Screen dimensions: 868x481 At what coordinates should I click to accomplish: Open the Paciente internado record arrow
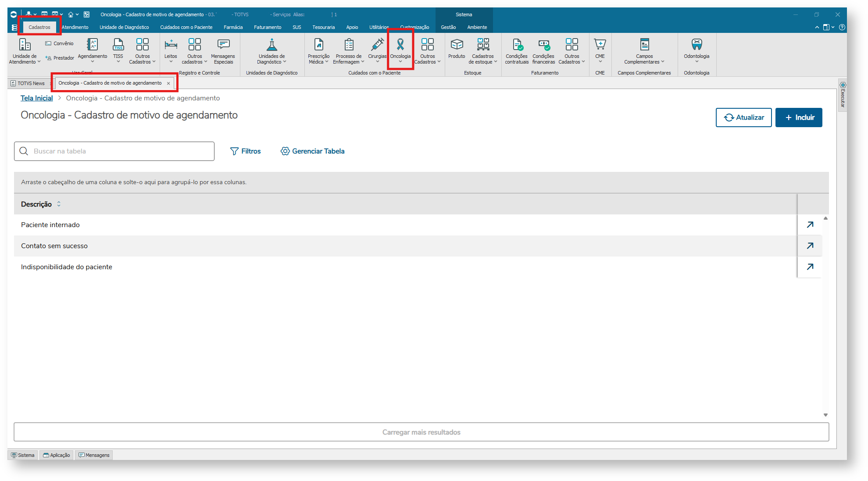(x=810, y=224)
